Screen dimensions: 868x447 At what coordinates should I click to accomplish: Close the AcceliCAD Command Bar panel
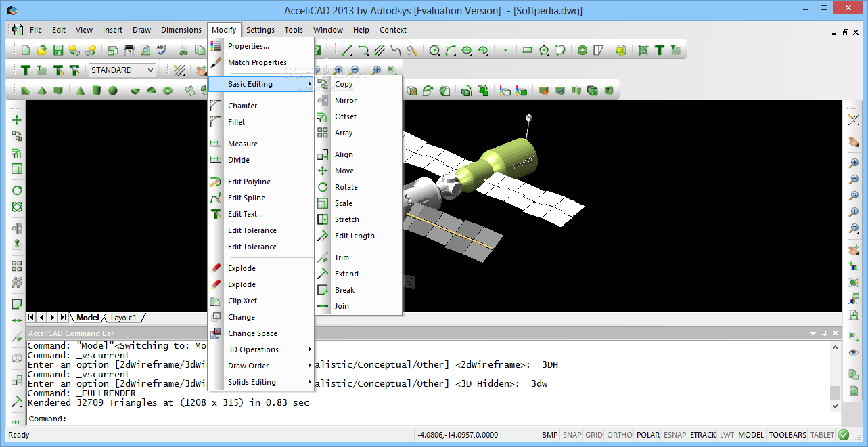coord(836,333)
